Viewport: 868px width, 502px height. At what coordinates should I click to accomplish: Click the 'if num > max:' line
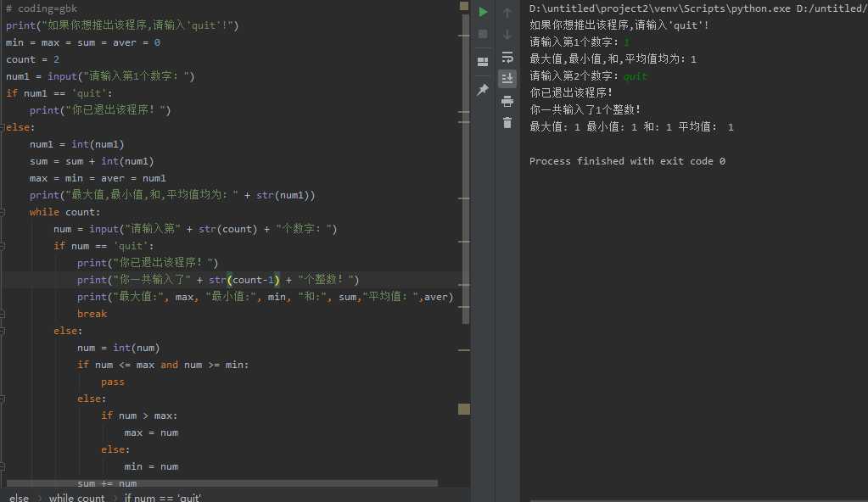point(139,416)
